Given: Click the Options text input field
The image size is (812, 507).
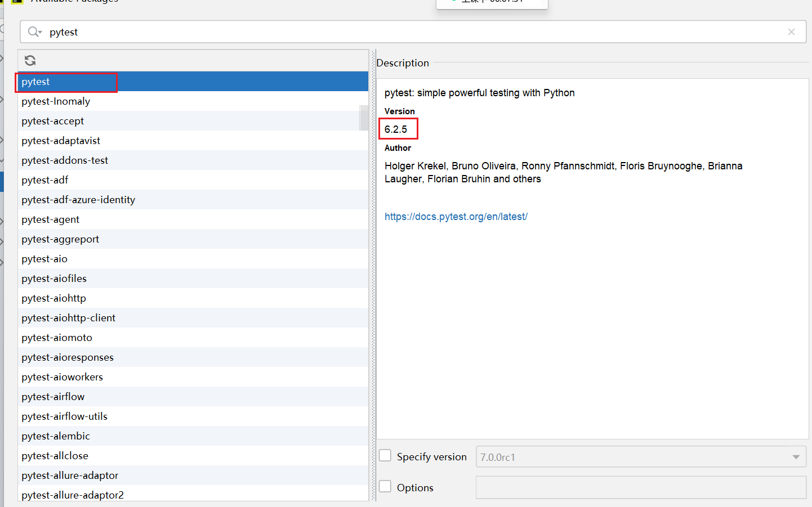Looking at the screenshot, I should pyautogui.click(x=641, y=487).
